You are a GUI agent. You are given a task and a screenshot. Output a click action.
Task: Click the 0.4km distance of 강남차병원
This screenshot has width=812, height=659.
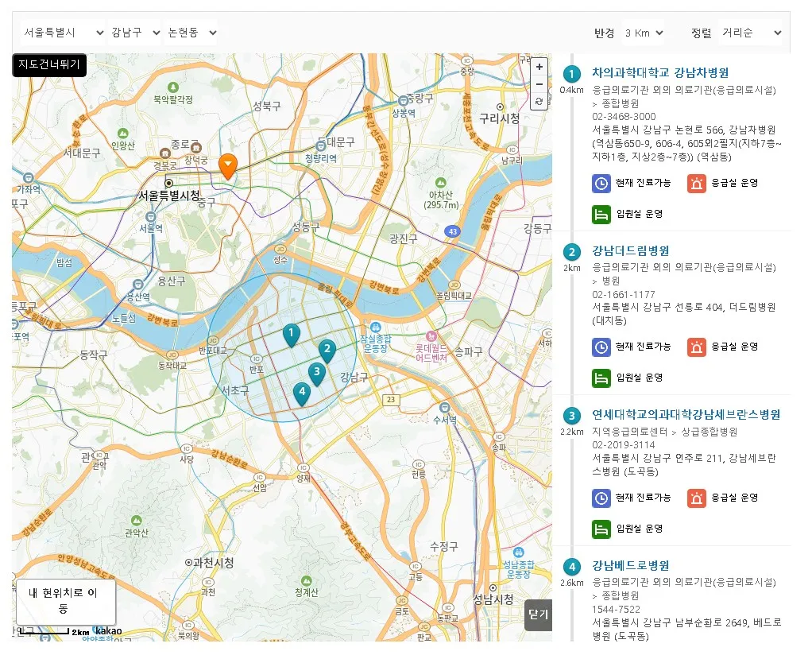[x=572, y=90]
